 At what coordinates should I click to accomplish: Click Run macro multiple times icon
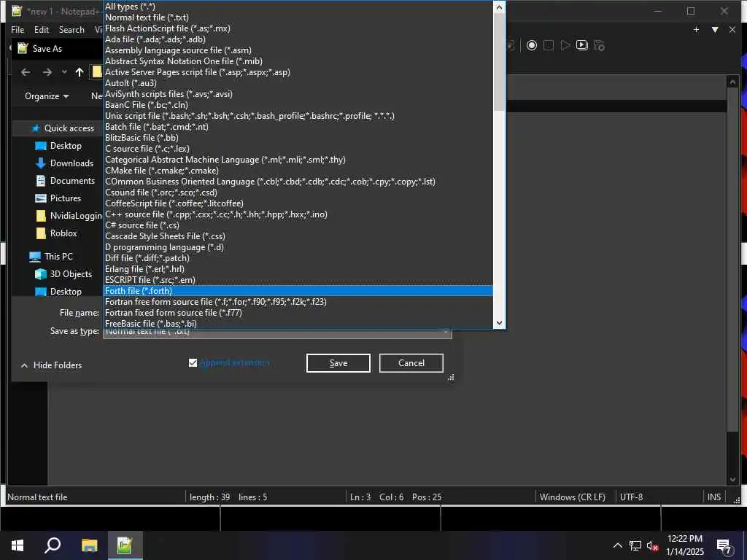[581, 46]
